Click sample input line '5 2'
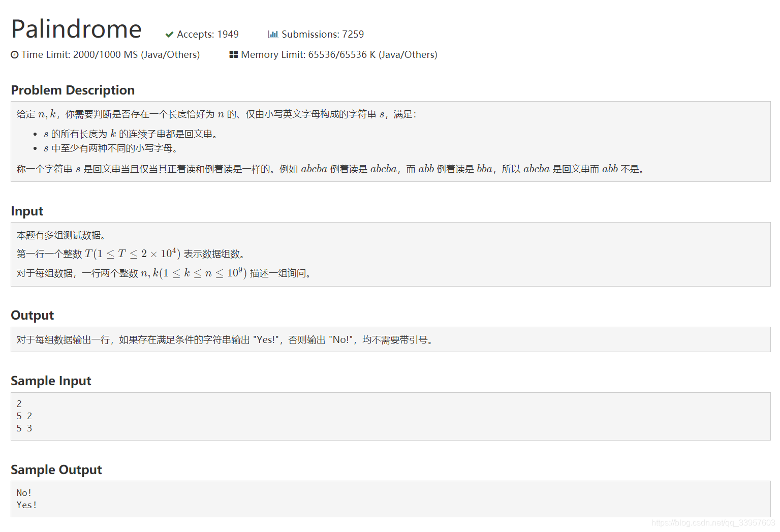The height and width of the screenshot is (532, 780). click(24, 416)
